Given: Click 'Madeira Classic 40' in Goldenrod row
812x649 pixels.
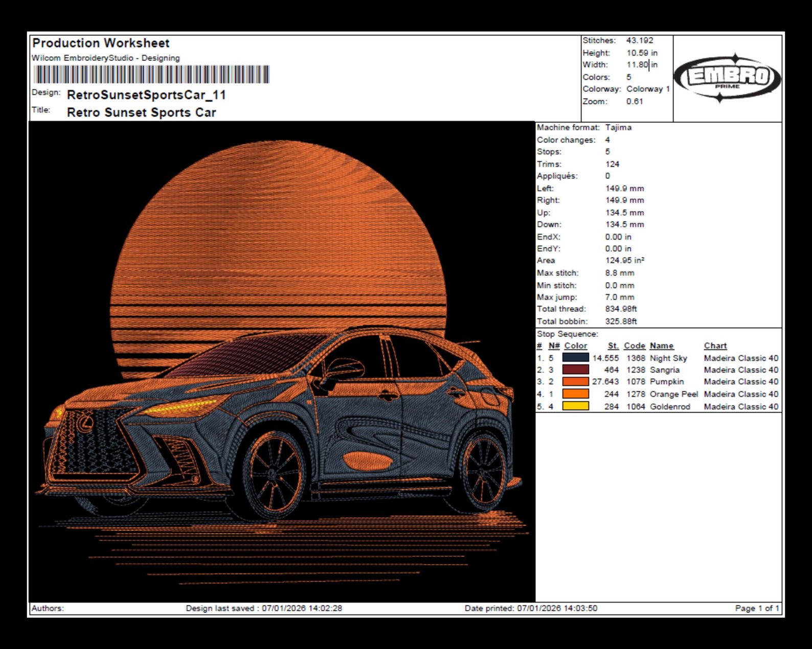Looking at the screenshot, I should pos(741,407).
